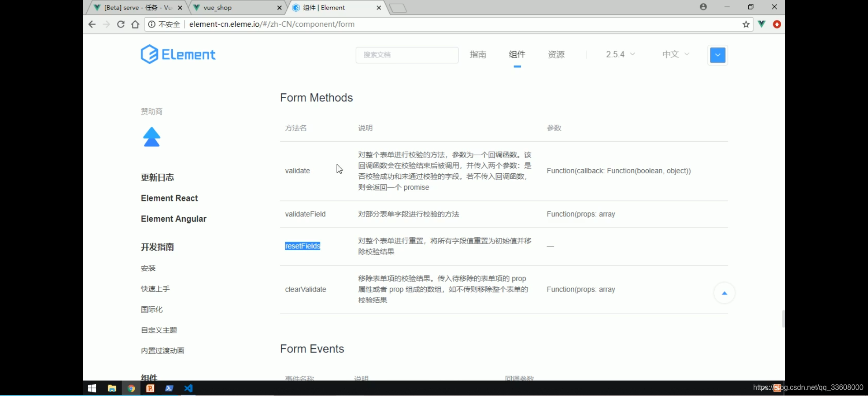Click the 说明 header in Form Methods table
The height and width of the screenshot is (396, 868).
coord(365,128)
